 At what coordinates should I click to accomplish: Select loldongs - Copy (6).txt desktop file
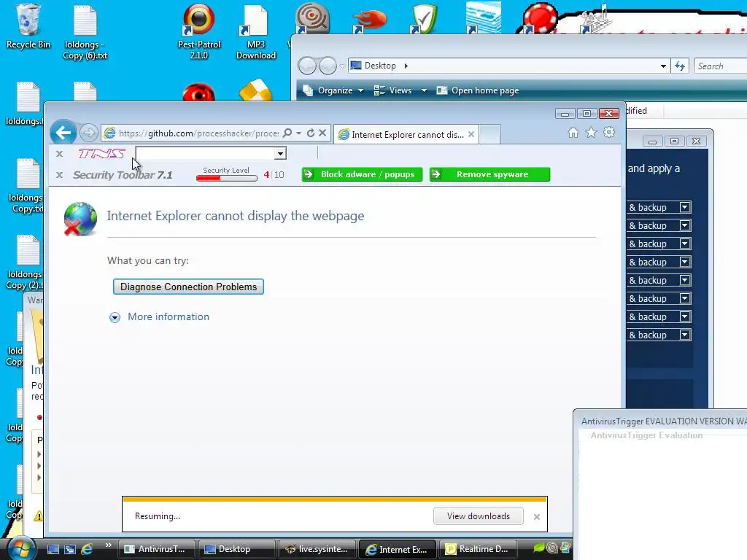pos(85,32)
